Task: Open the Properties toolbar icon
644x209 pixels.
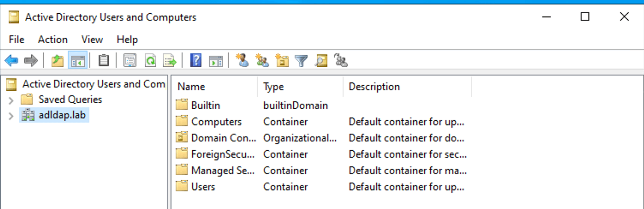Action: (130, 60)
